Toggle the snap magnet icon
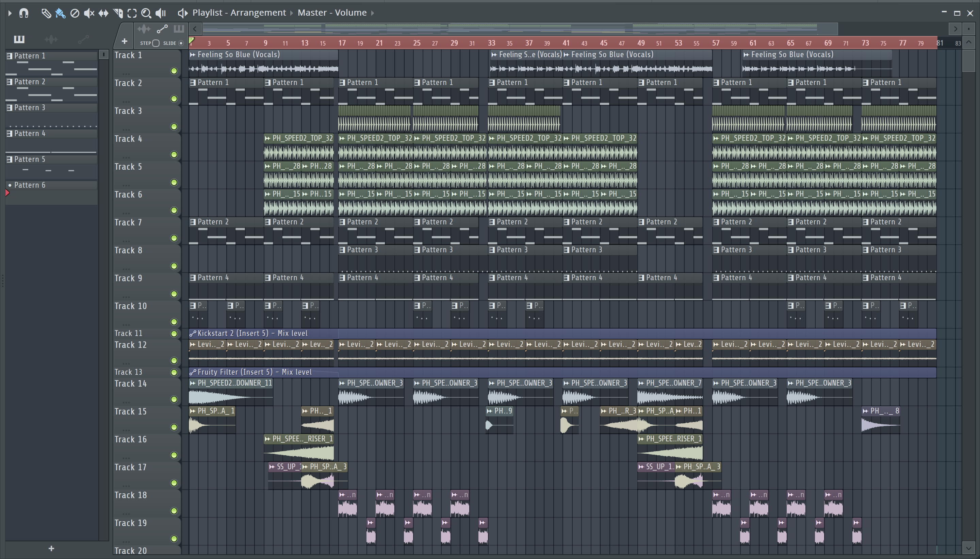 coord(24,14)
